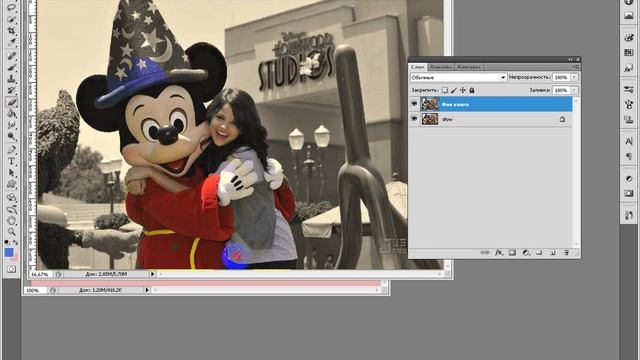Select the Clone Stamp tool
640x360 pixels.
pos(11,78)
